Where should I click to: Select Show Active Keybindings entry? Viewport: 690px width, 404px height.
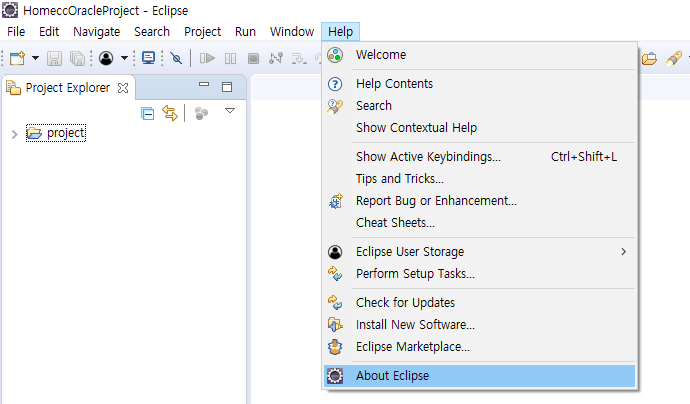479,157
